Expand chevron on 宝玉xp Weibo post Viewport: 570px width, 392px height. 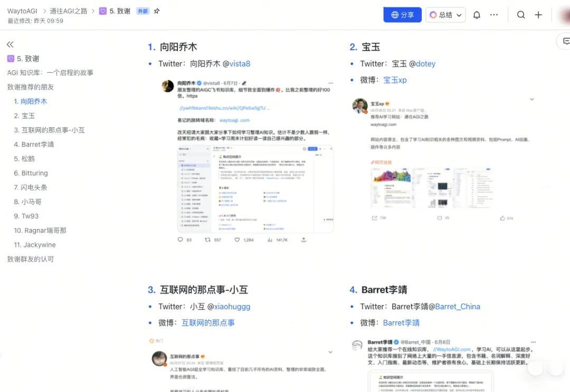(532, 99)
